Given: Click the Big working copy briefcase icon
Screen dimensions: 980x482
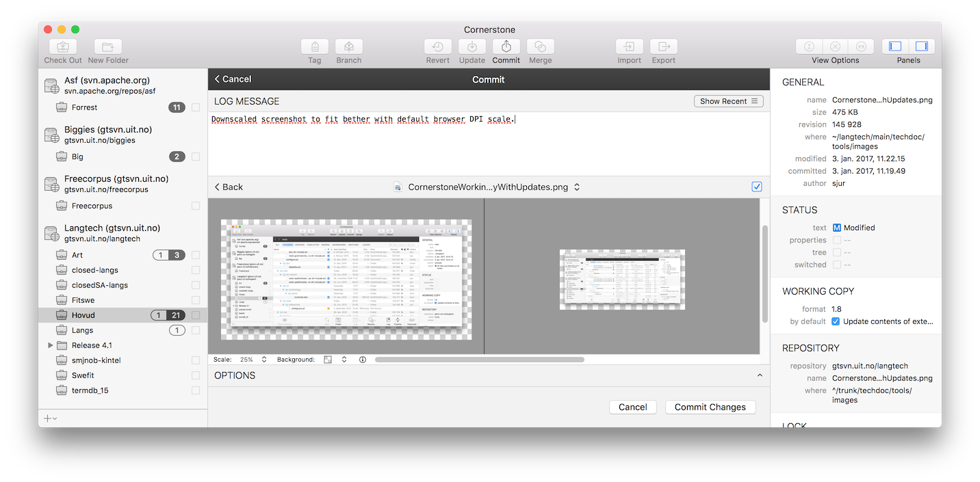Looking at the screenshot, I should coord(62,157).
